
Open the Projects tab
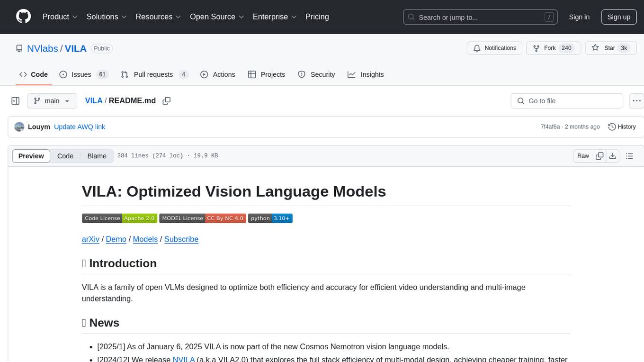click(267, 74)
